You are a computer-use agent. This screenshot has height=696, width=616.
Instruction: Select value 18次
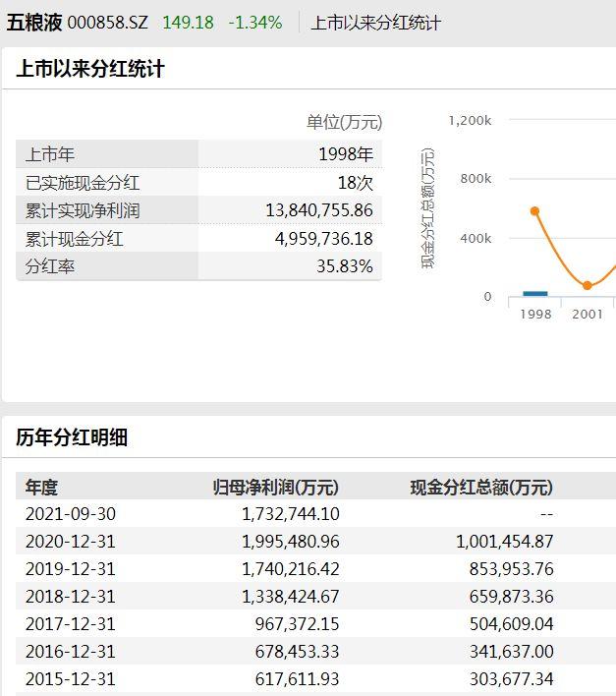356,183
